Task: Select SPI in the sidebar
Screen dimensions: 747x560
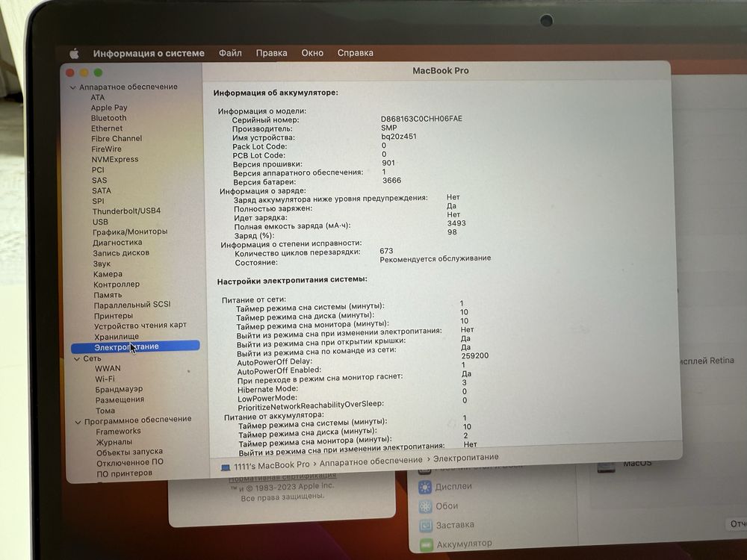Action: tap(98, 201)
